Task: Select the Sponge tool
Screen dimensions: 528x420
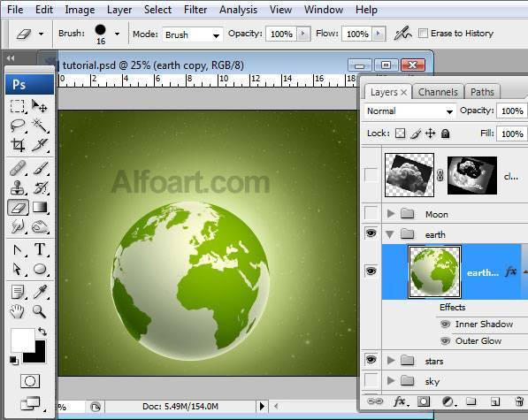Action: [x=40, y=227]
